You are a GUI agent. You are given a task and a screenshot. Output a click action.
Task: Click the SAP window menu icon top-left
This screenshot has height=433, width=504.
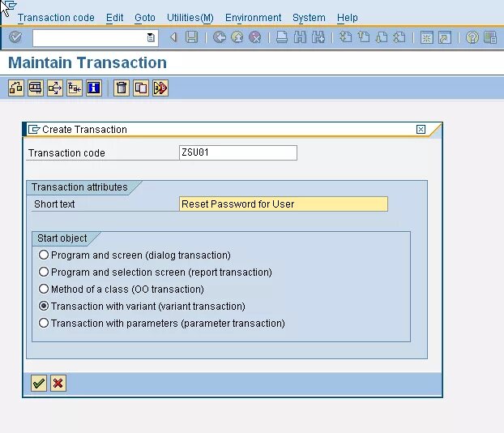[x=10, y=6]
